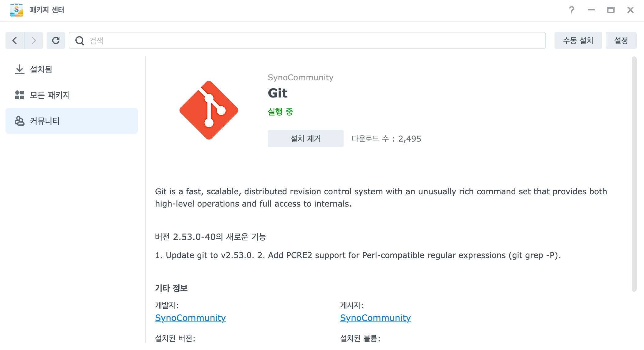Click the 실행 중 running status text

[x=280, y=112]
